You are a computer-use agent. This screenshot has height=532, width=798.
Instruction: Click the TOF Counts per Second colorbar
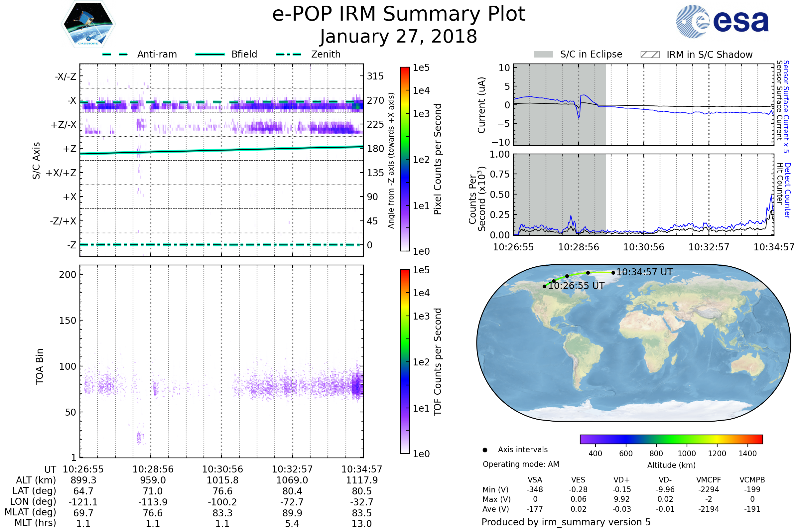405,361
